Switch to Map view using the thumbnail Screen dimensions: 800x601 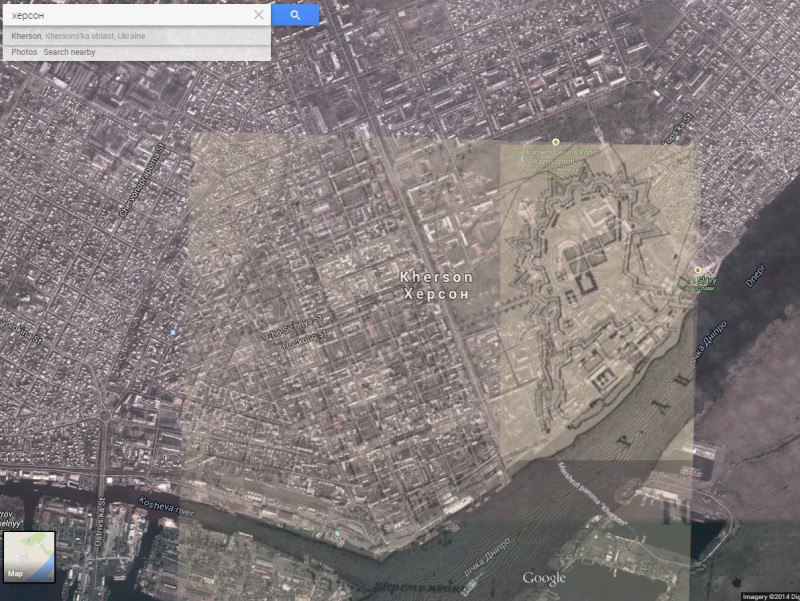pos(28,556)
